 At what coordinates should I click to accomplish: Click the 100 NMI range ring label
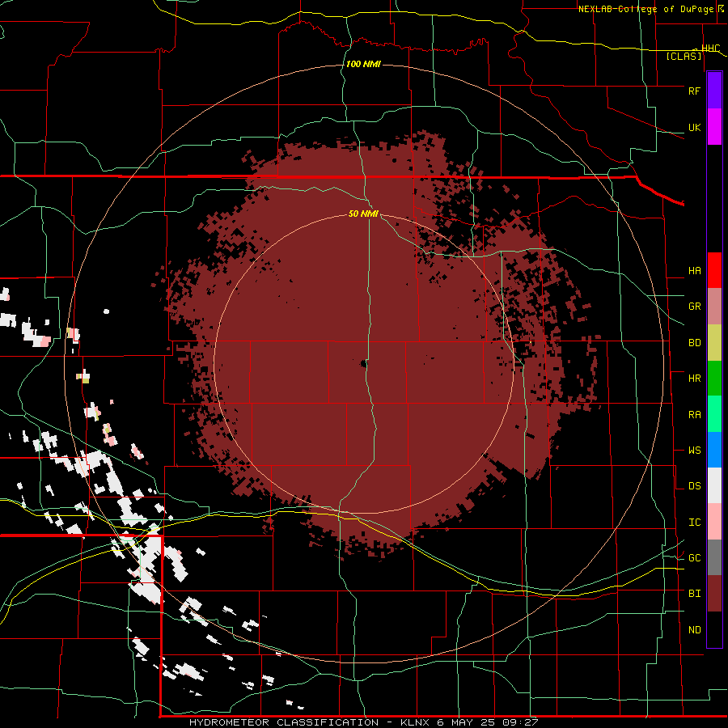[x=363, y=64]
